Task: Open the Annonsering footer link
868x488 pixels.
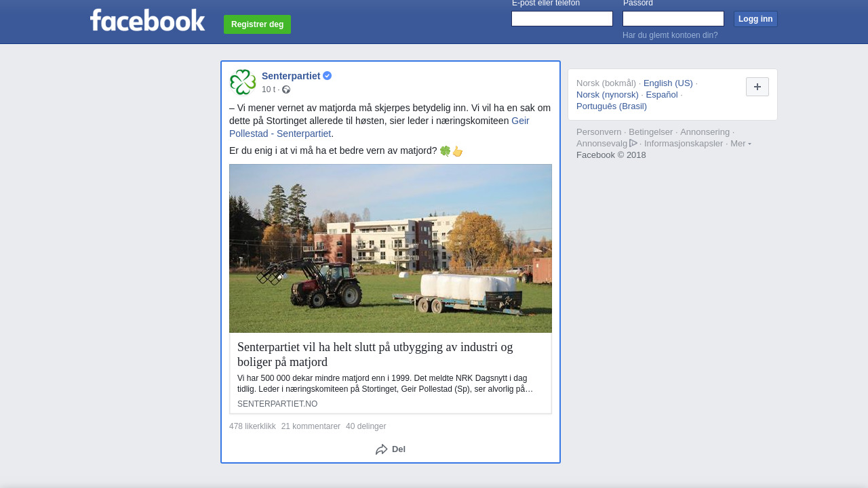Action: click(x=705, y=132)
